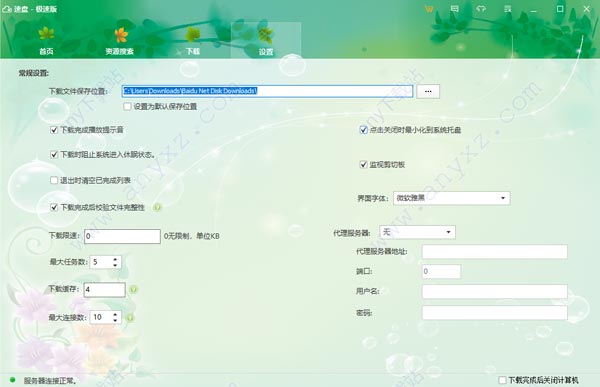Open the feedback message icon in title bar
This screenshot has width=600, height=387.
(x=455, y=8)
